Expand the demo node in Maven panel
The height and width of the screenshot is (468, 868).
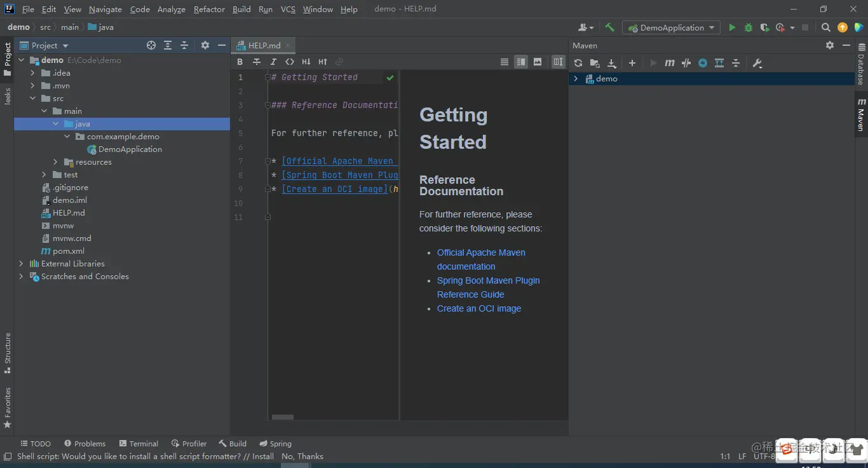click(x=576, y=79)
